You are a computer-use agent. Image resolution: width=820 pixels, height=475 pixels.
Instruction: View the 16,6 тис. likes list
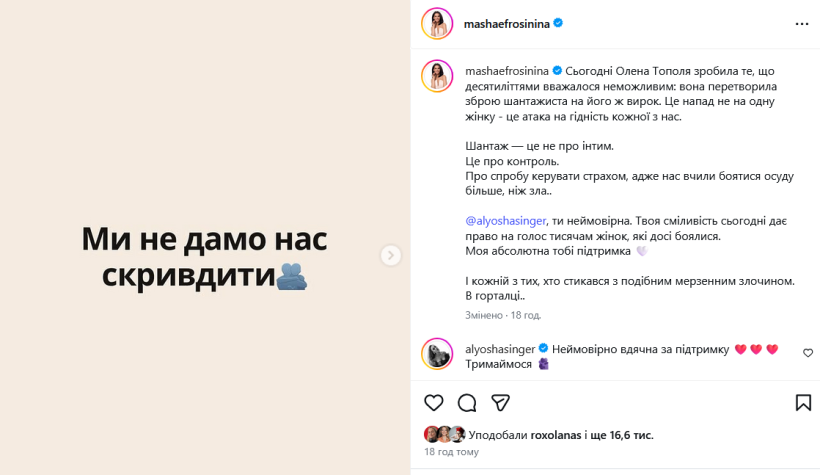point(626,435)
